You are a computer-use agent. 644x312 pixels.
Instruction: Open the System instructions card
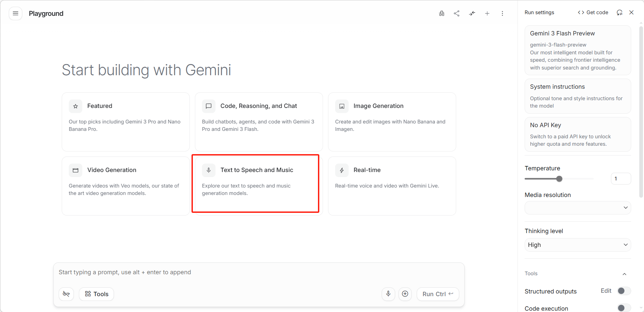click(578, 96)
